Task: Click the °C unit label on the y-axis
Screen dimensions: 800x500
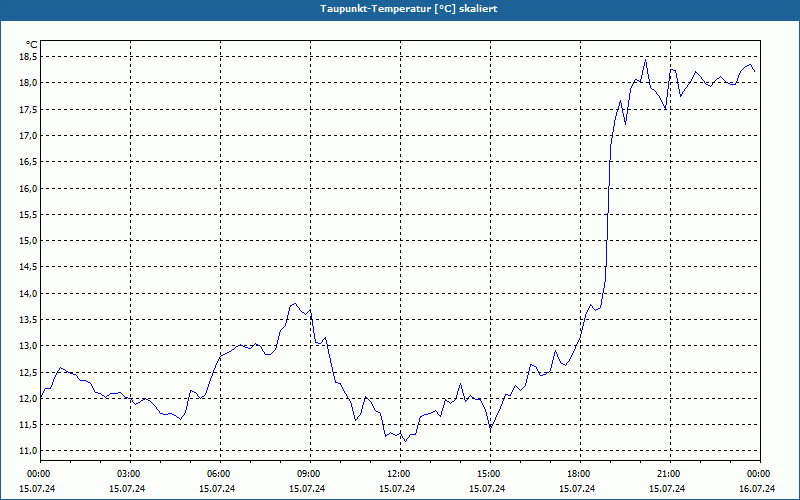Action: pos(32,45)
